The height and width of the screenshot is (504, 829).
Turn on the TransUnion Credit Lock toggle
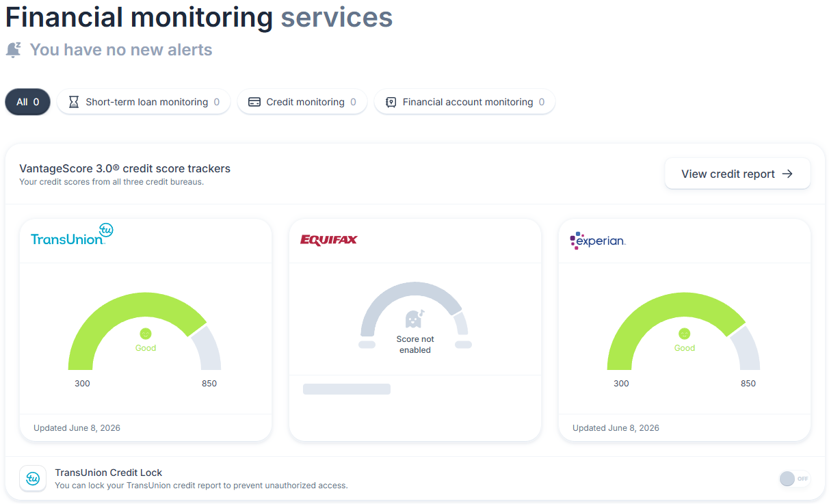coord(795,479)
